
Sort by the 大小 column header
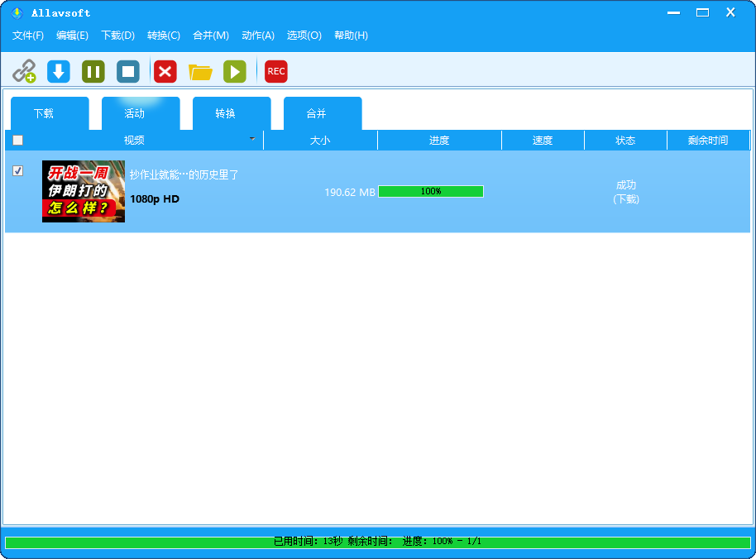tap(320, 141)
